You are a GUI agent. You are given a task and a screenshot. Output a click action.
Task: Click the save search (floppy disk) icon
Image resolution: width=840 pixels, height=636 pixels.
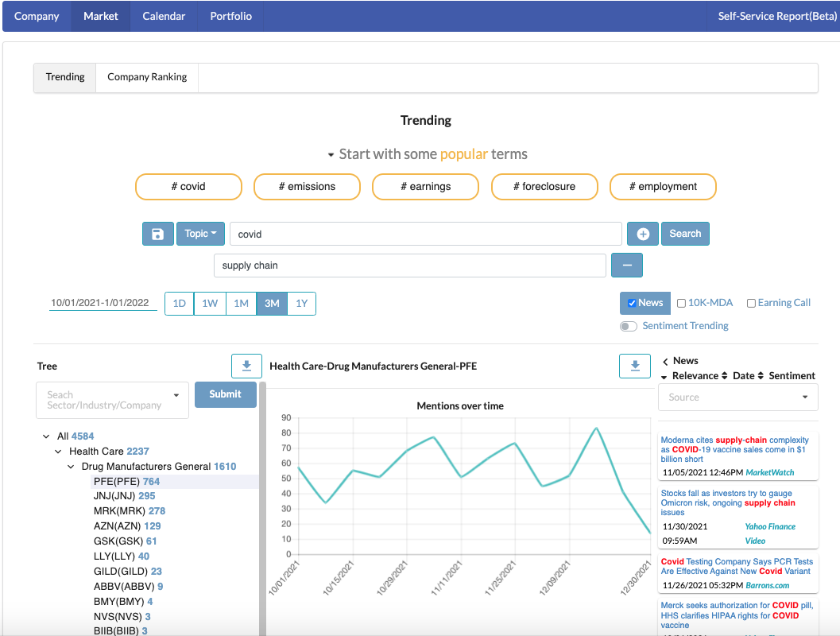(157, 233)
